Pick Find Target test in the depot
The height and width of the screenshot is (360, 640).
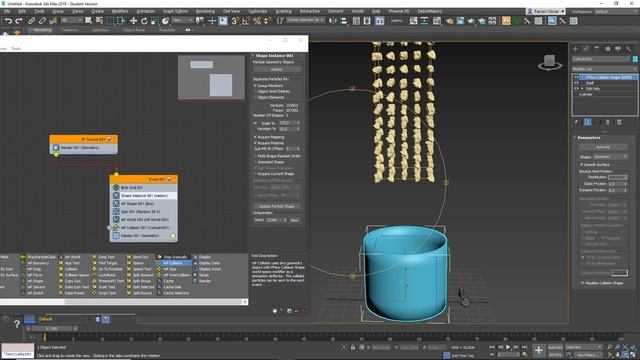coord(105,263)
